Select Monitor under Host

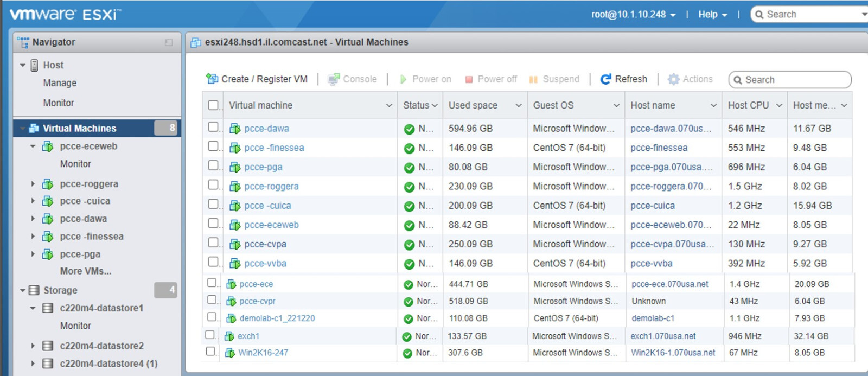(x=59, y=103)
